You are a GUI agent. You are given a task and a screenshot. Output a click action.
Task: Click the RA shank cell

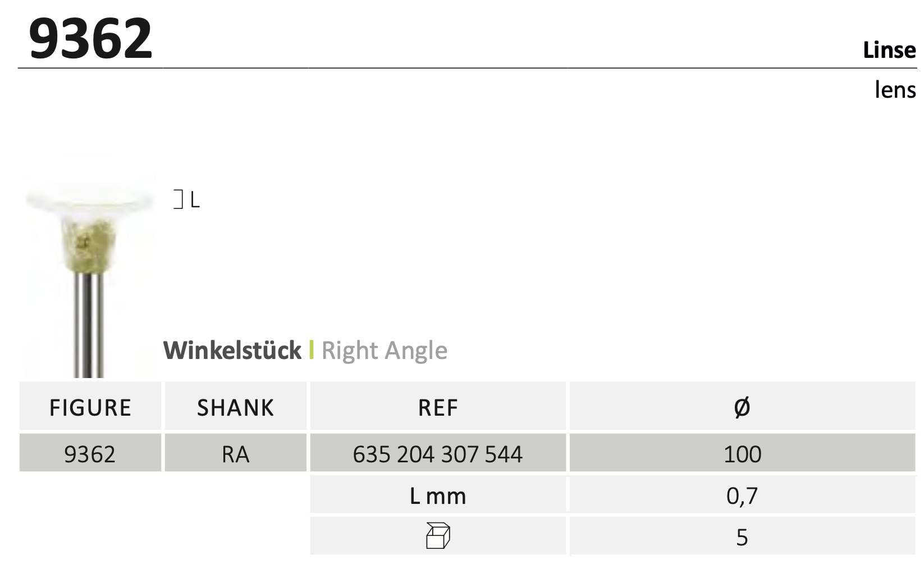(x=236, y=453)
